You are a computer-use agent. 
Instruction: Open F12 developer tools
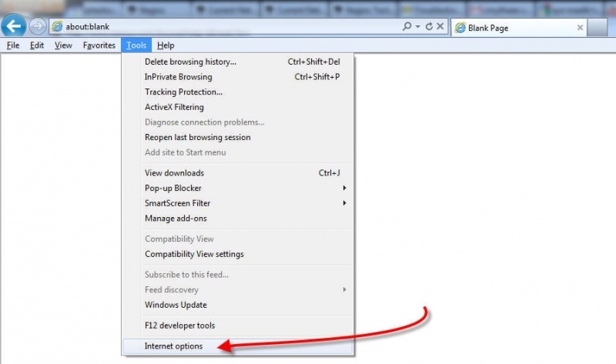237,326
